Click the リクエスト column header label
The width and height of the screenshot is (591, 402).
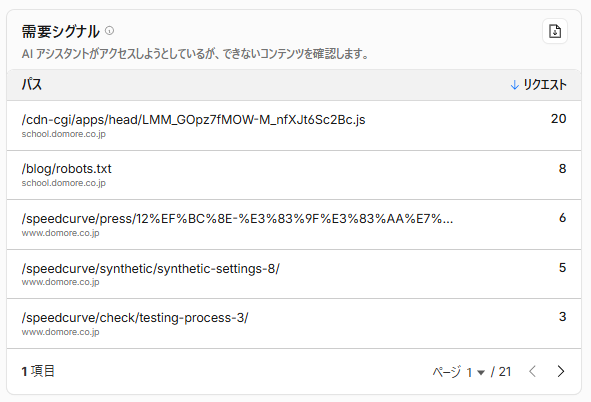click(545, 85)
